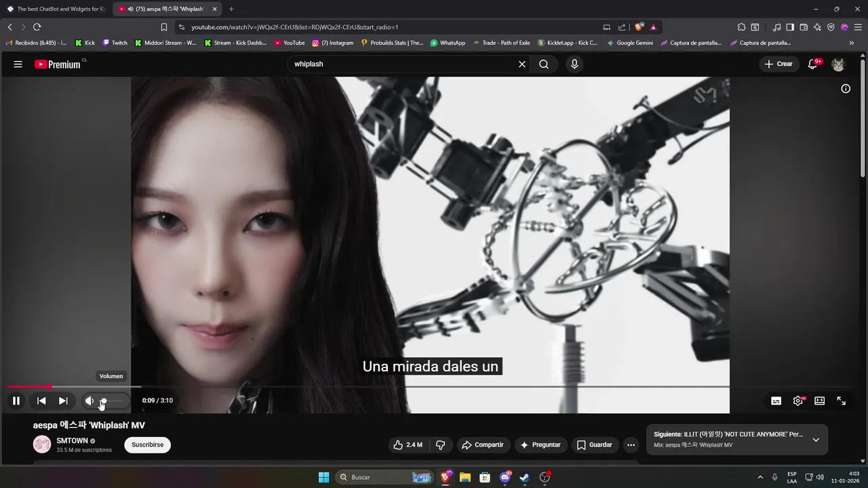Open the Windows Start menu
Screen dimensions: 868x488
[x=324, y=477]
